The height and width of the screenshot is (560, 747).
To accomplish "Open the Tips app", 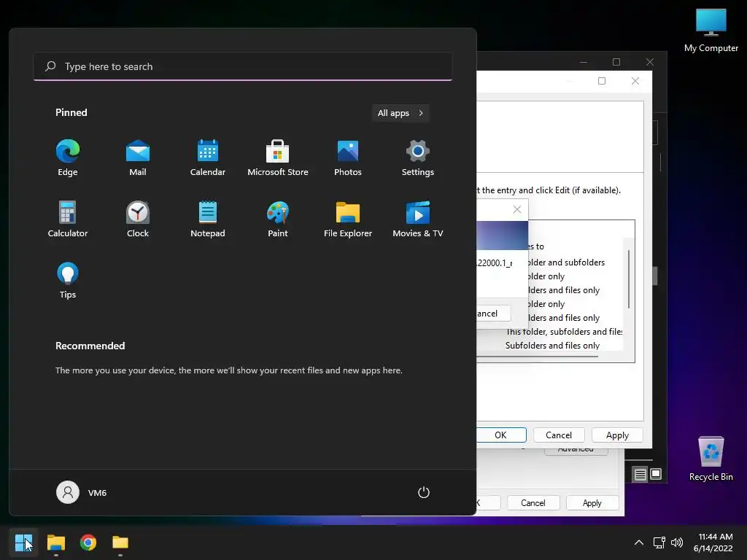I will pos(68,281).
